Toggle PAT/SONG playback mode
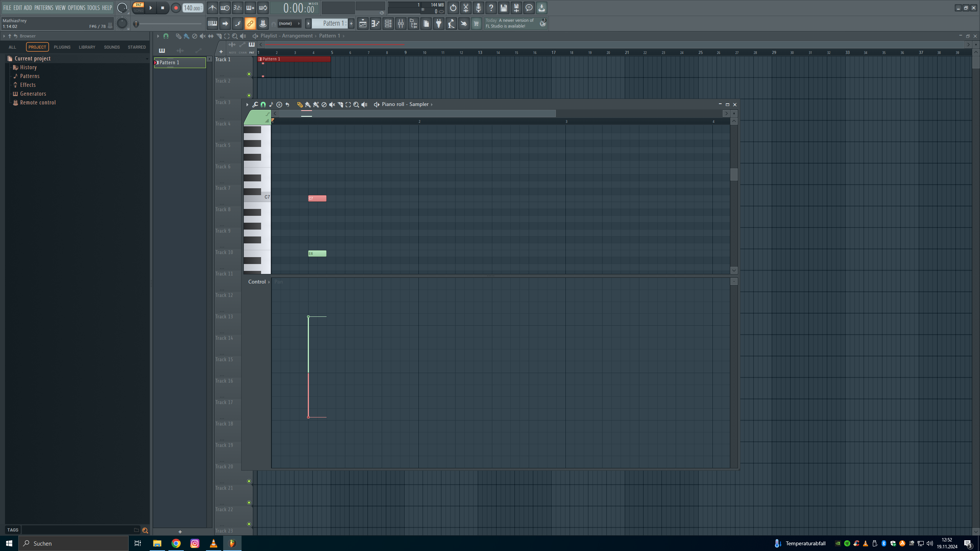This screenshot has width=980, height=551. pos(138,8)
